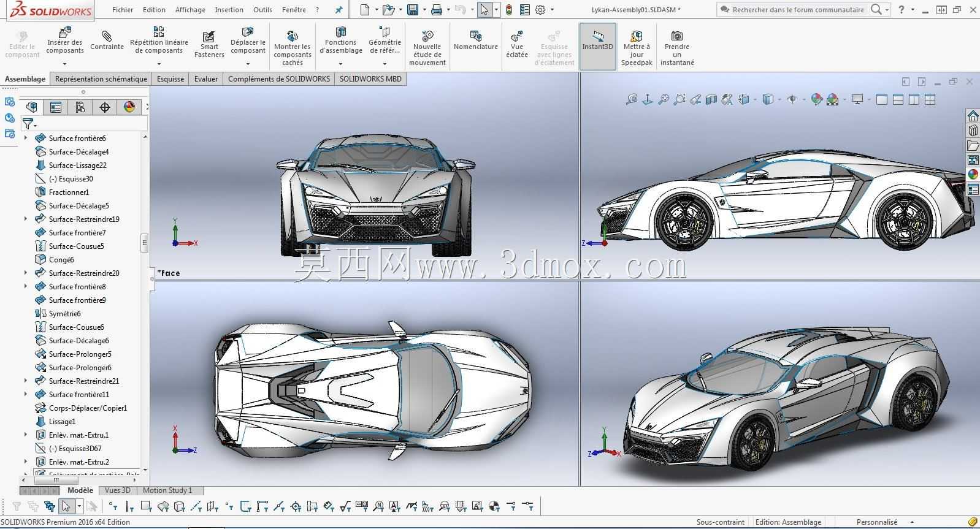Click Prendre un instantané camera icon
The width and height of the screenshot is (980, 529).
coord(677,48)
